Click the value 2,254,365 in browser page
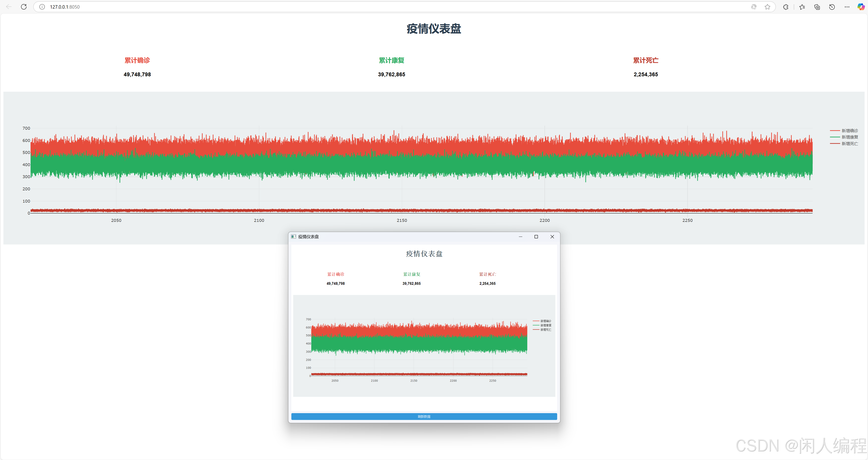 click(x=646, y=74)
